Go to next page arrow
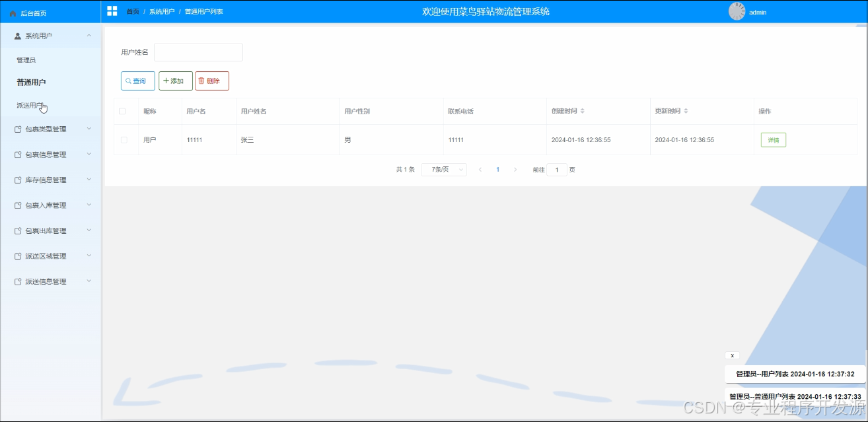868x422 pixels. point(515,170)
